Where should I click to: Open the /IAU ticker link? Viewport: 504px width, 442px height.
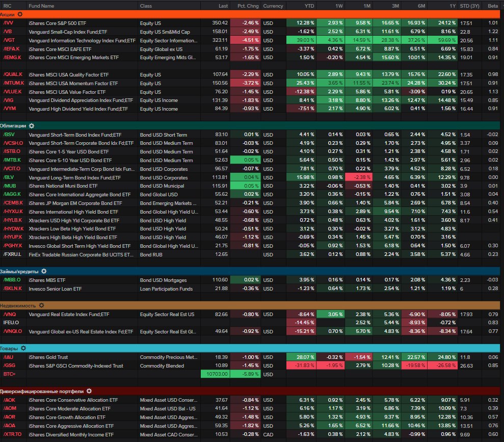coord(8,357)
